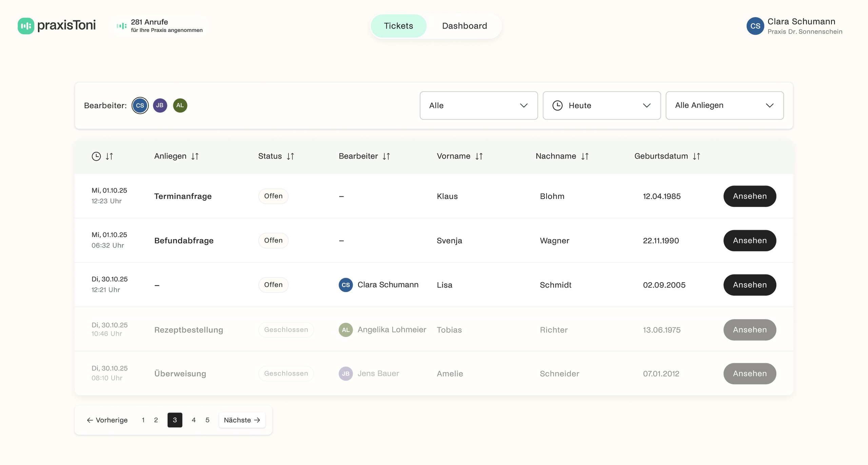This screenshot has width=868, height=465.
Task: Open the Alle status dropdown
Action: coord(478,105)
